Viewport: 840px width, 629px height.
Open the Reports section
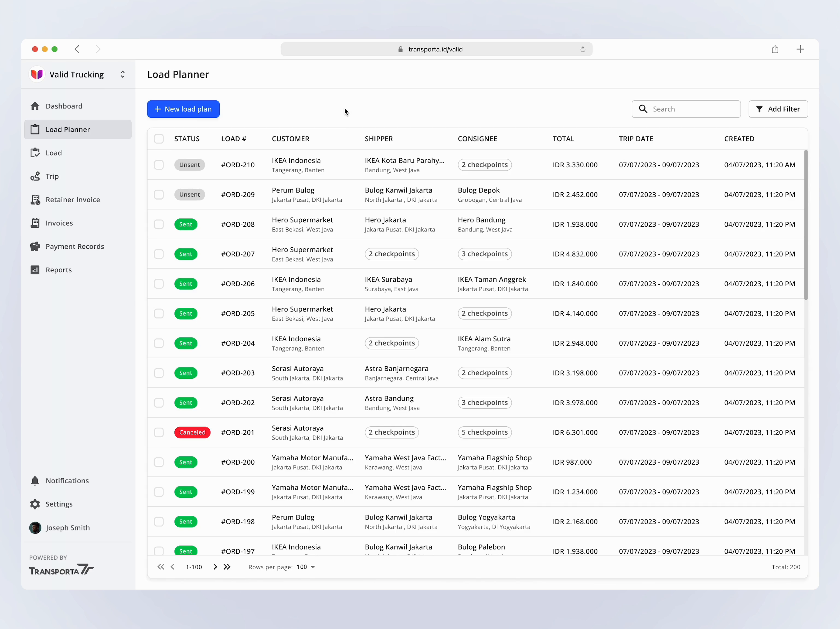(59, 269)
